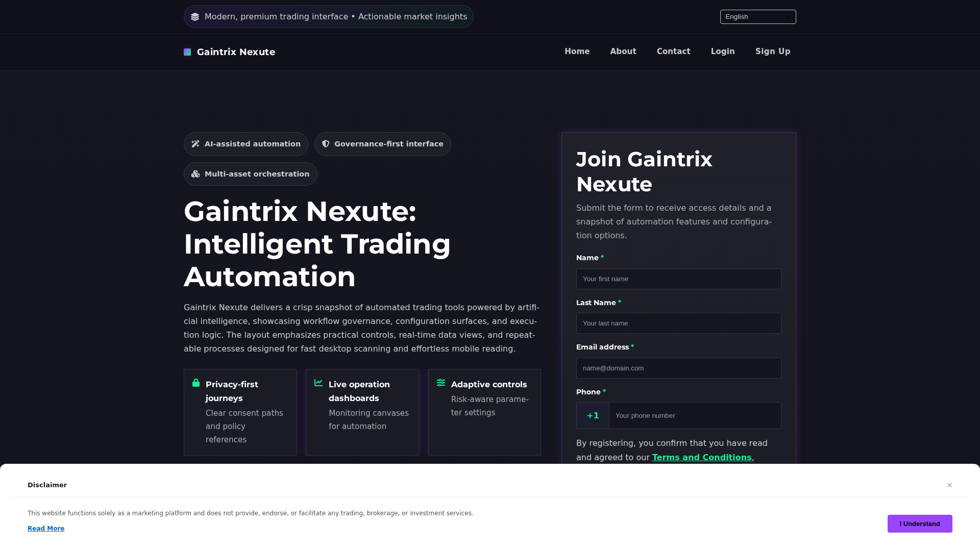980x551 pixels.
Task: Click the Adaptive controls card title
Action: coord(489,385)
